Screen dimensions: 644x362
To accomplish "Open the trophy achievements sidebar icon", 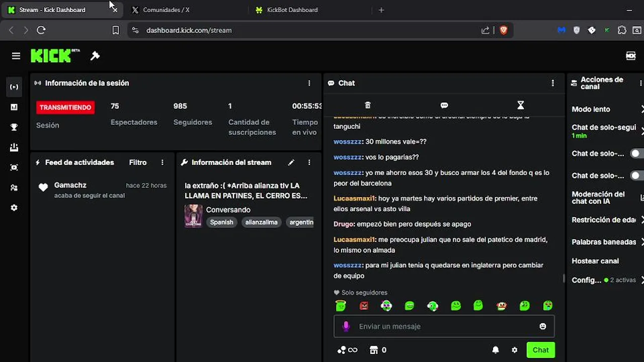I will click(x=14, y=127).
